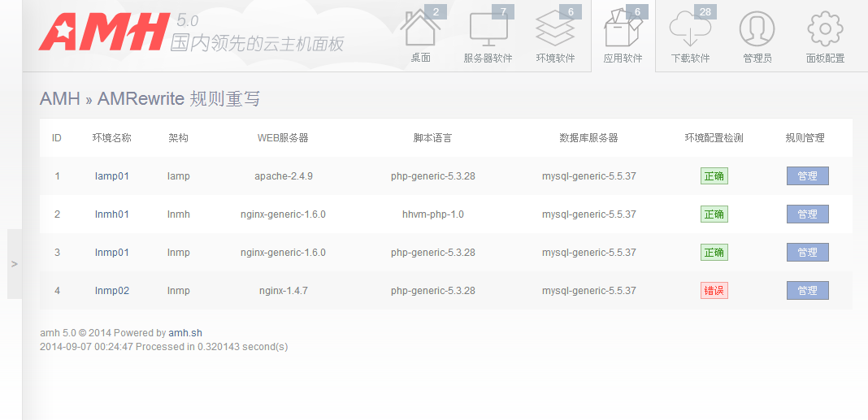Screen dimensions: 868x420
Task: Click 管理 button for lnmp01
Action: click(807, 253)
